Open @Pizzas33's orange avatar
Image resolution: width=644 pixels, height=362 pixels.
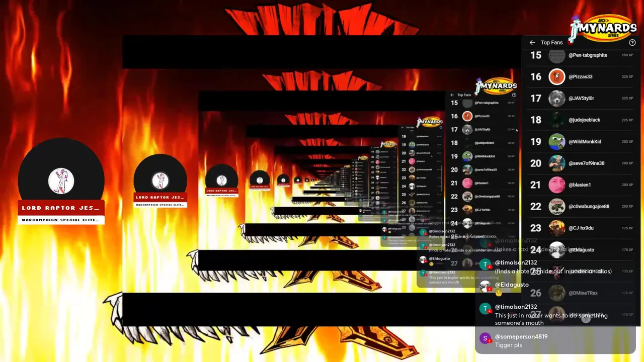[556, 77]
